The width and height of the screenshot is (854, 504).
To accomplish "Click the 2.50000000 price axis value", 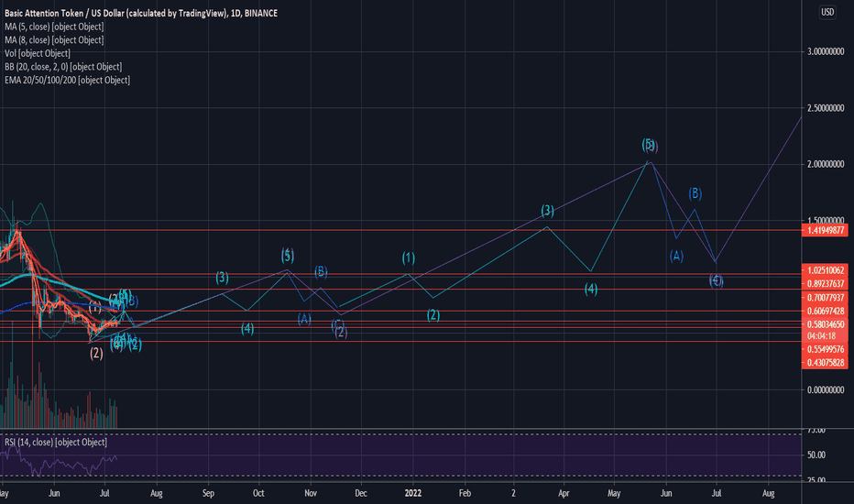I will click(x=826, y=108).
